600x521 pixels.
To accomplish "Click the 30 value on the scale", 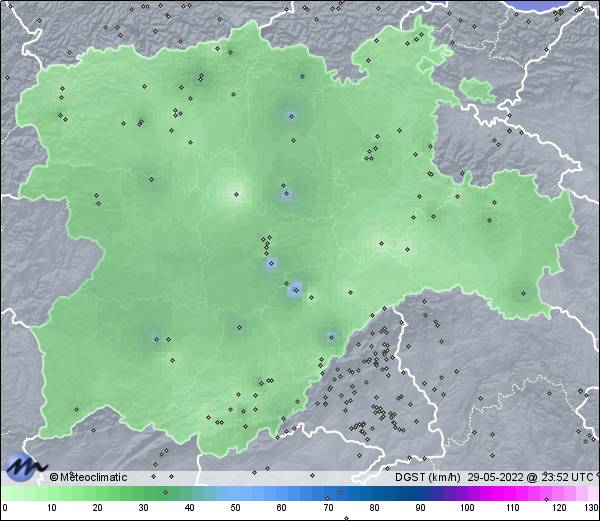I will (x=143, y=508).
